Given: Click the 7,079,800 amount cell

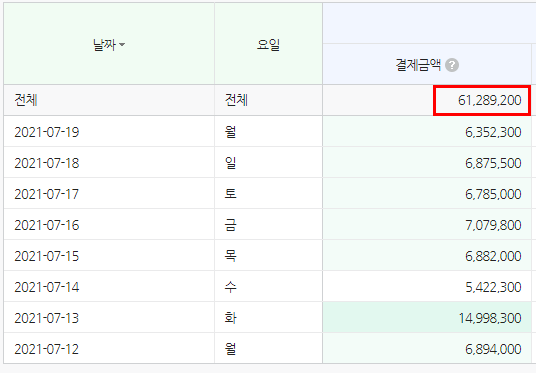Looking at the screenshot, I should pyautogui.click(x=427, y=224).
